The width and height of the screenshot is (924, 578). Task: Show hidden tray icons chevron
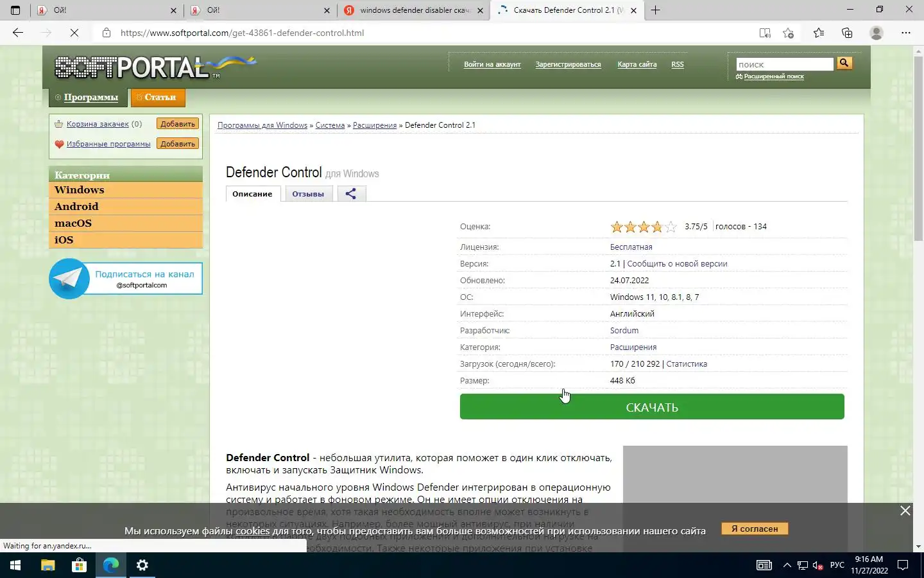coord(787,565)
